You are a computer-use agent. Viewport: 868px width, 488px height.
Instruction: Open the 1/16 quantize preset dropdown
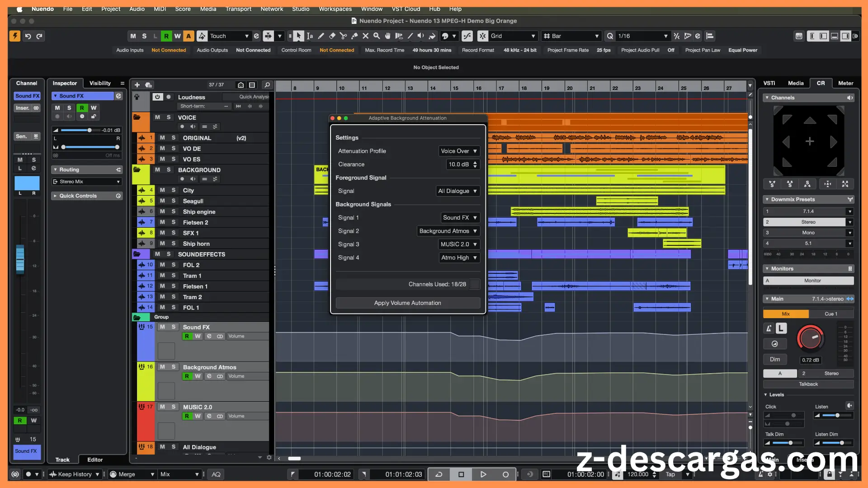click(642, 36)
